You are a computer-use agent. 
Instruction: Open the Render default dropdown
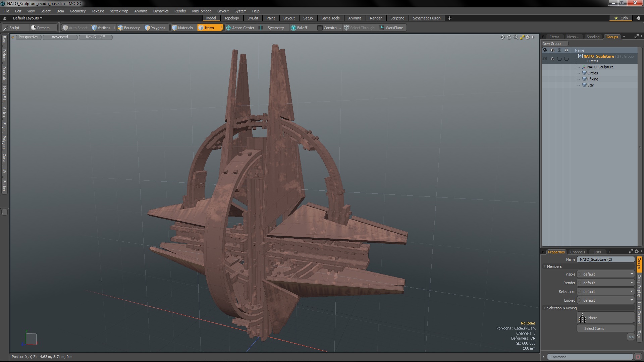pos(608,283)
